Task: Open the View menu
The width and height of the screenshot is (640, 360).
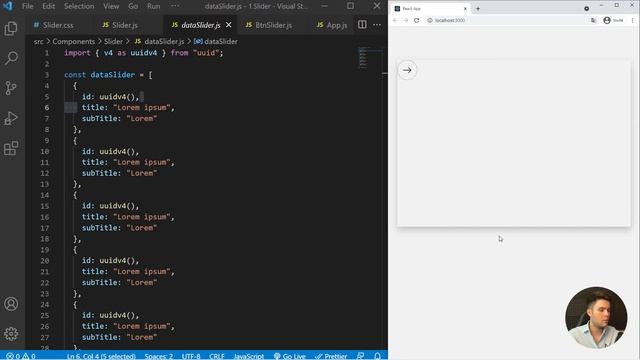Action: (111, 6)
